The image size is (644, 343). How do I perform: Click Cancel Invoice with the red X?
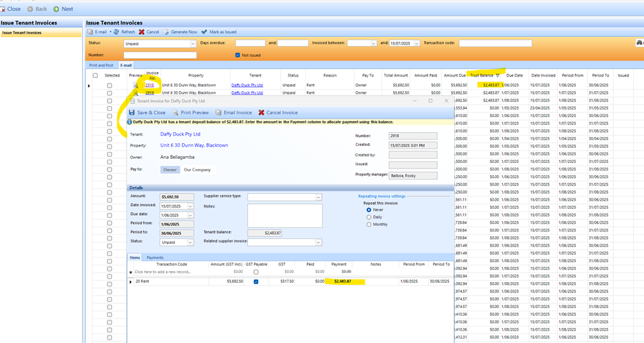pos(278,112)
